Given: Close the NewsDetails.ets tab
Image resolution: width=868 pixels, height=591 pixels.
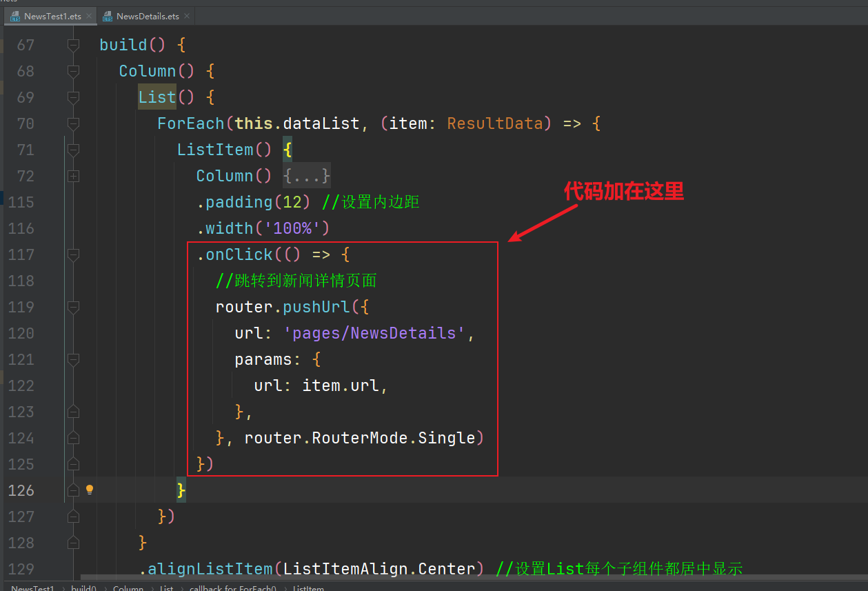Looking at the screenshot, I should 188,16.
